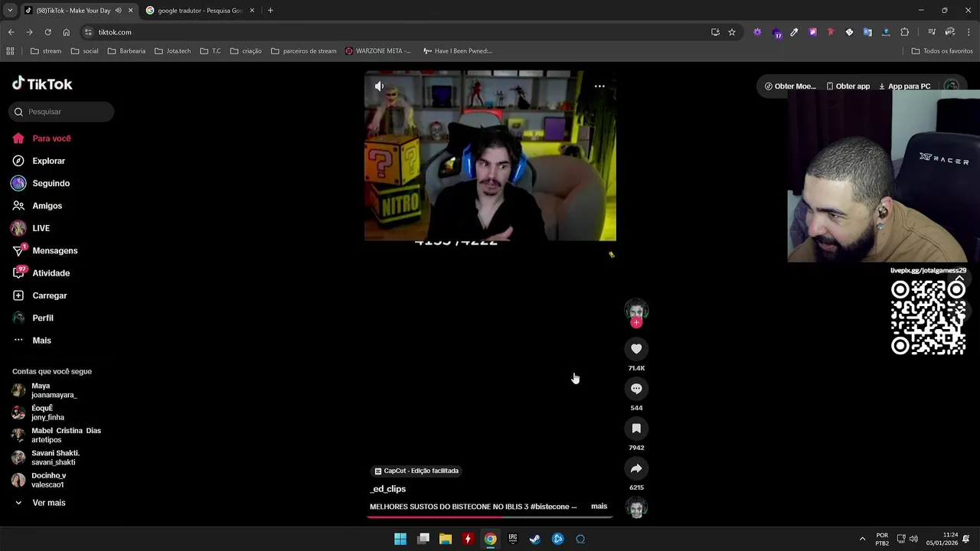Screen dimensions: 980x551
Task: Click the App para PC button
Action: [x=904, y=86]
